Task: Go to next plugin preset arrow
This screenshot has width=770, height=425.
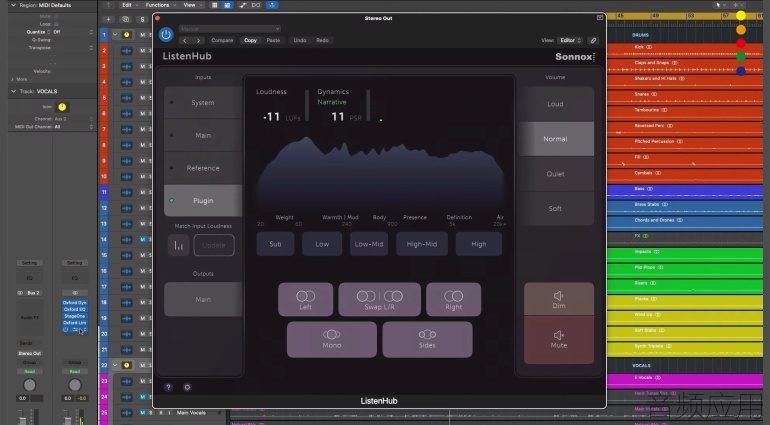Action: tap(198, 40)
